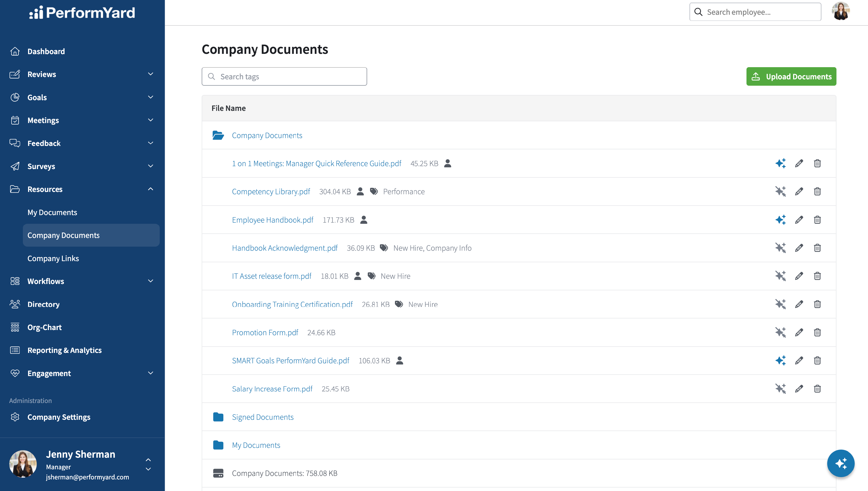868x491 pixels.
Task: Go to My Documents sidebar item
Action: pos(52,212)
